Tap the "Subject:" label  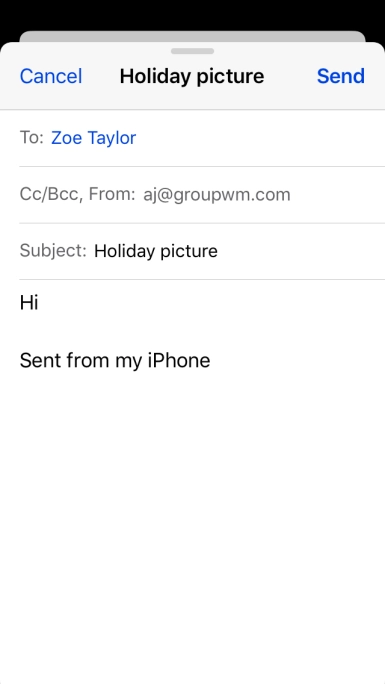(53, 251)
